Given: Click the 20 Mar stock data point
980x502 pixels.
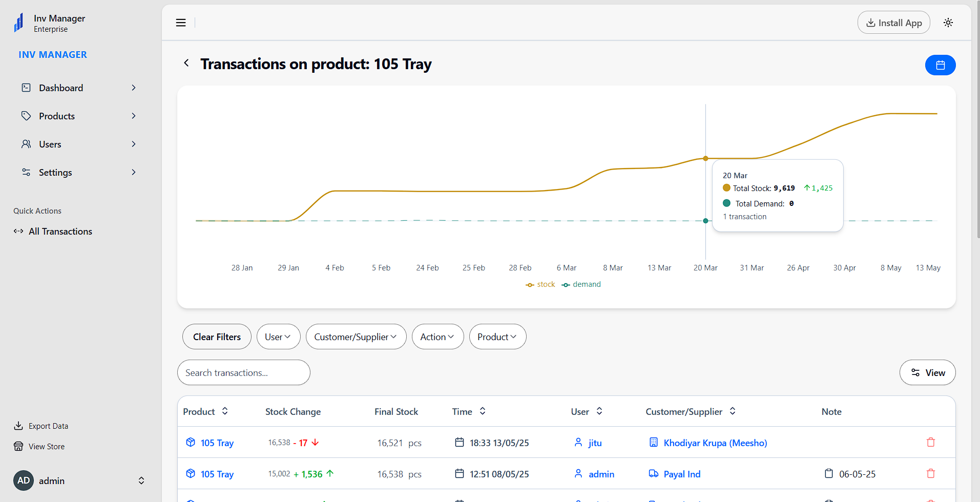Looking at the screenshot, I should (705, 159).
